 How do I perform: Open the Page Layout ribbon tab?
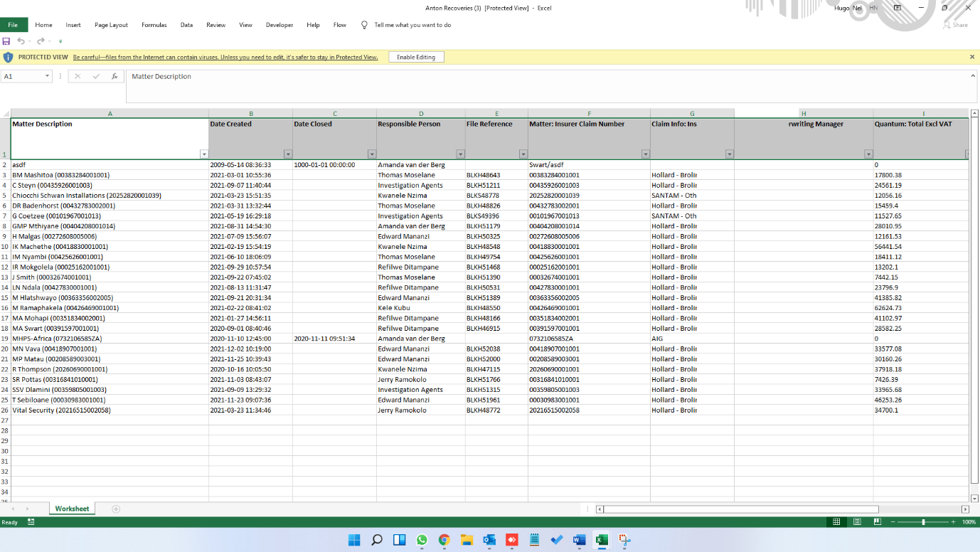click(x=111, y=25)
